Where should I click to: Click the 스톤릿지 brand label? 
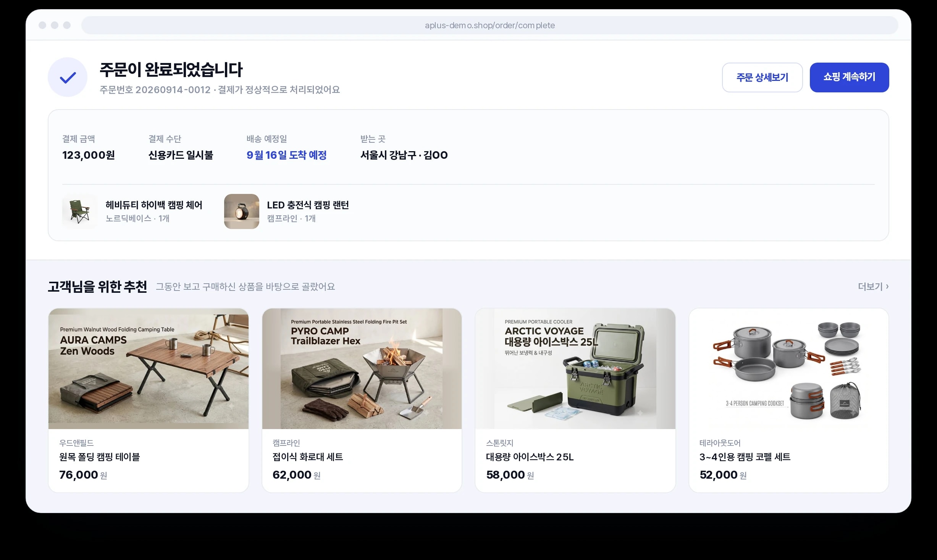click(499, 443)
